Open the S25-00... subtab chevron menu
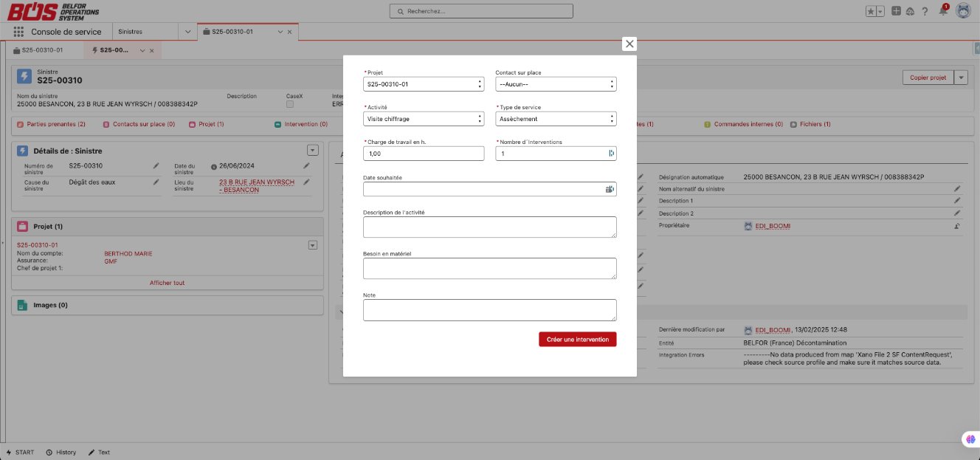 (142, 50)
